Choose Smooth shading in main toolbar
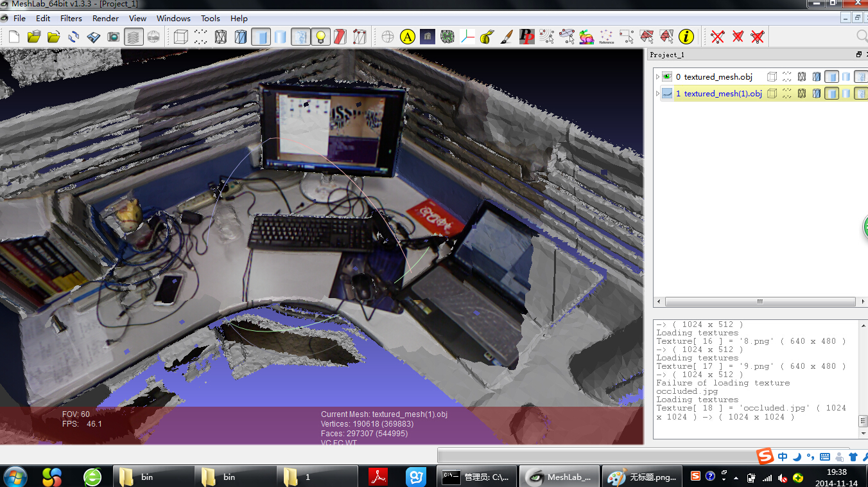Viewport: 868px width, 487px height. (x=281, y=37)
